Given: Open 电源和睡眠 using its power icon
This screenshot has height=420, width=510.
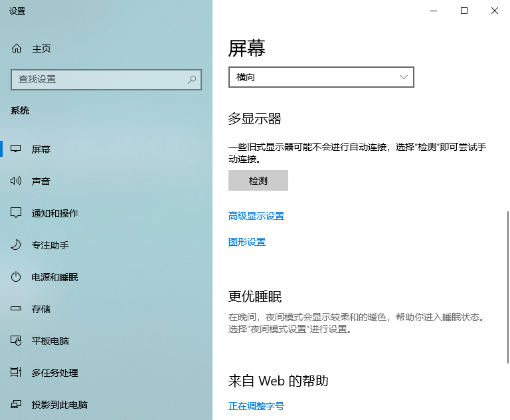Looking at the screenshot, I should [x=17, y=277].
